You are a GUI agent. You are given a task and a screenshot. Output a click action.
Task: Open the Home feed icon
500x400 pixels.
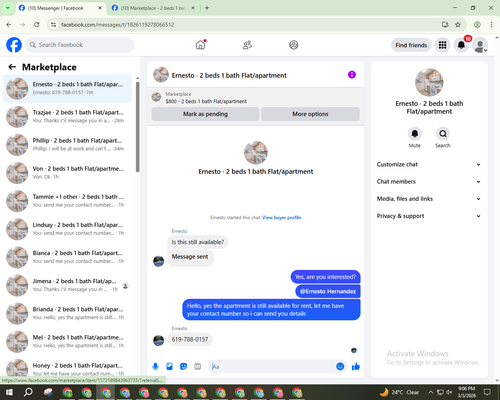point(201,45)
